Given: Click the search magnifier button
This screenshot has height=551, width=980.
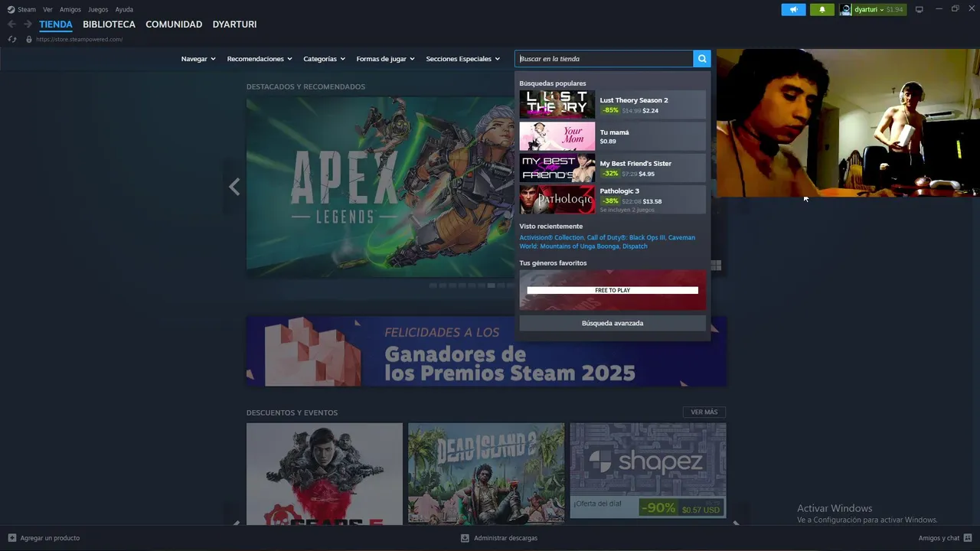Looking at the screenshot, I should click(702, 59).
